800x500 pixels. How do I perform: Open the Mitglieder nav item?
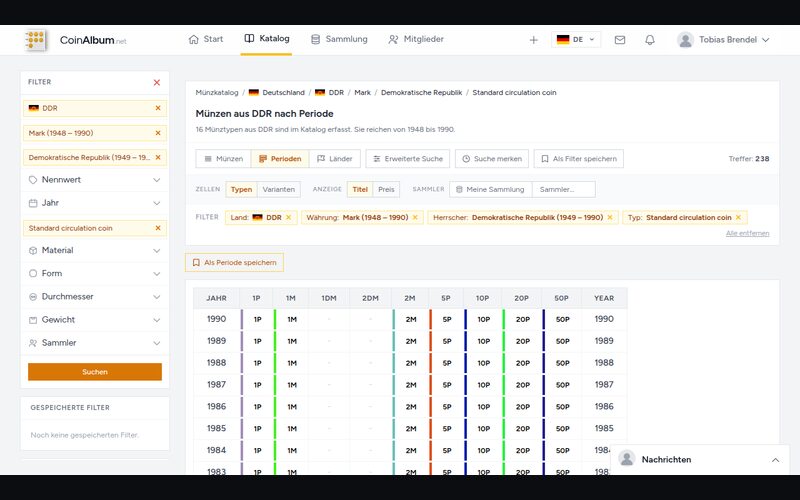(416, 39)
